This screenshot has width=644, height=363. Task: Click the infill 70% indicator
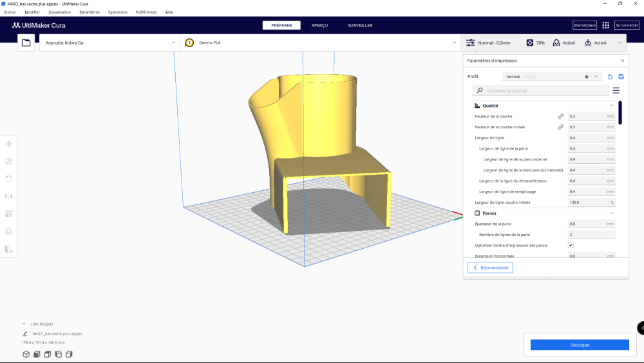[x=536, y=43]
